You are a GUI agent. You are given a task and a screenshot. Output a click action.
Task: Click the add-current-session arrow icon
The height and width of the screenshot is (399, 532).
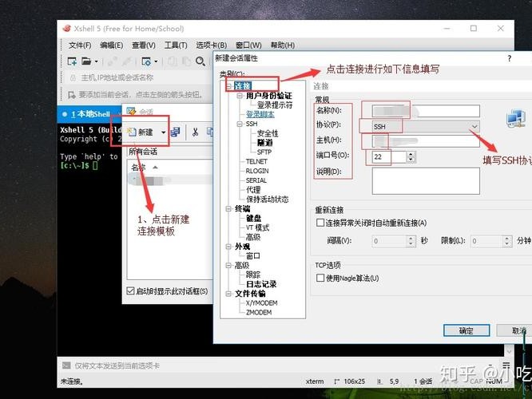coord(72,95)
